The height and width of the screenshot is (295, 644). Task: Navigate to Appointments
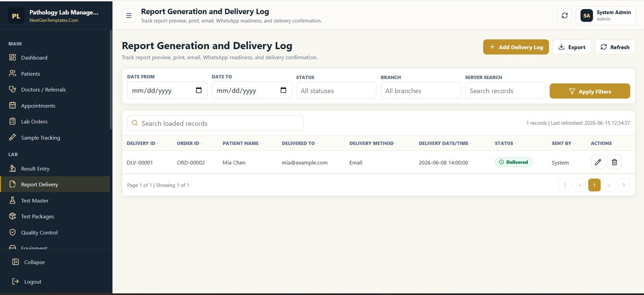55,106
